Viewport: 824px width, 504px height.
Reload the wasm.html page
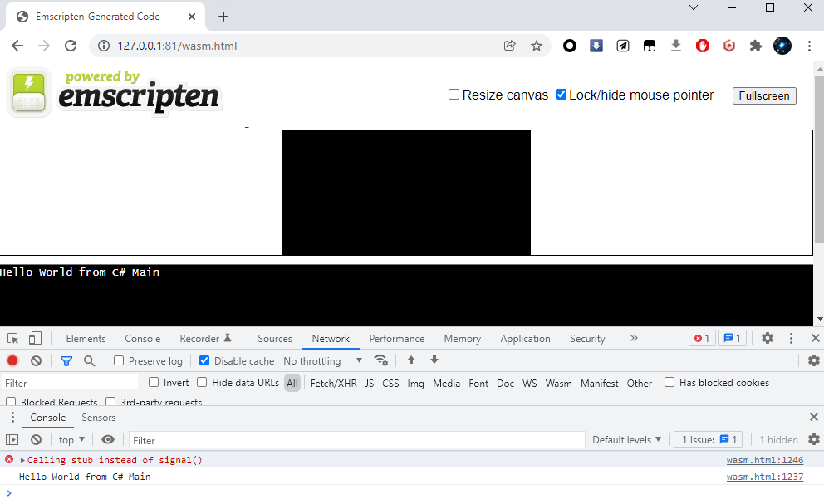pos(71,46)
